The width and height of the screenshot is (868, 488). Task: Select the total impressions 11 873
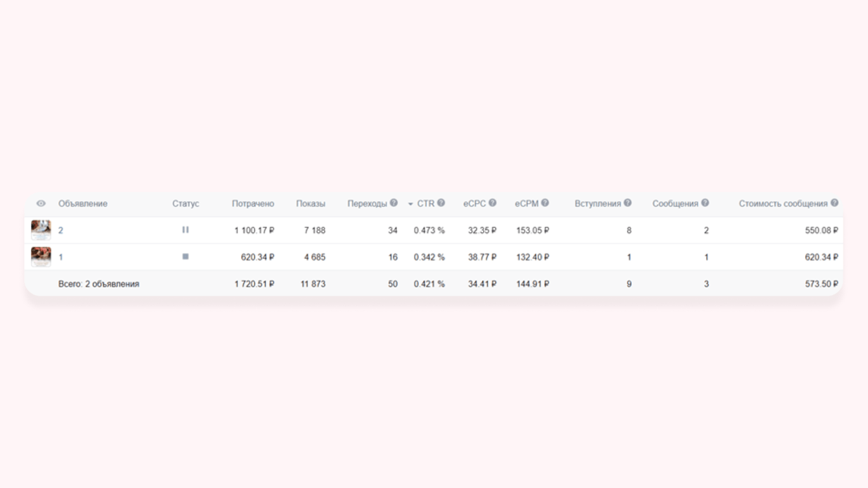coord(313,284)
